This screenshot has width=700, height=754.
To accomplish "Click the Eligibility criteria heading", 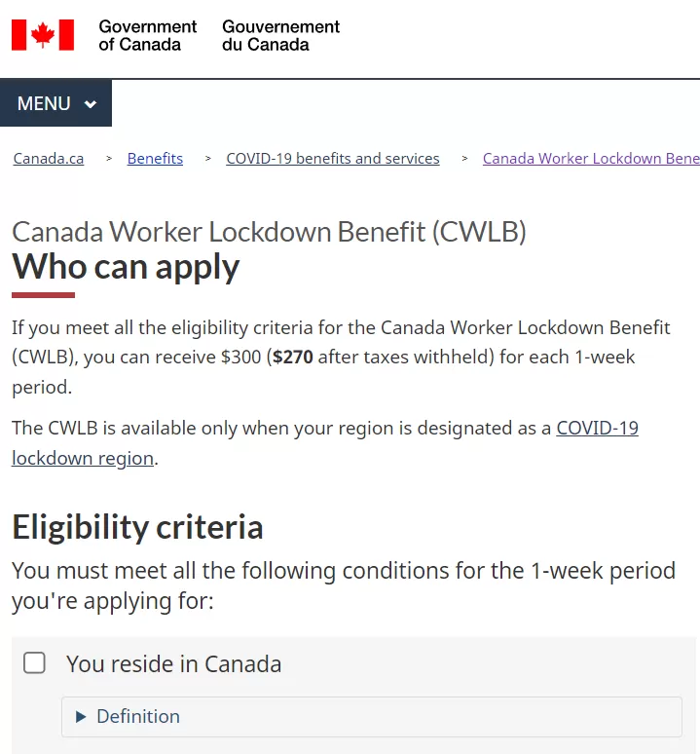I will (x=137, y=528).
